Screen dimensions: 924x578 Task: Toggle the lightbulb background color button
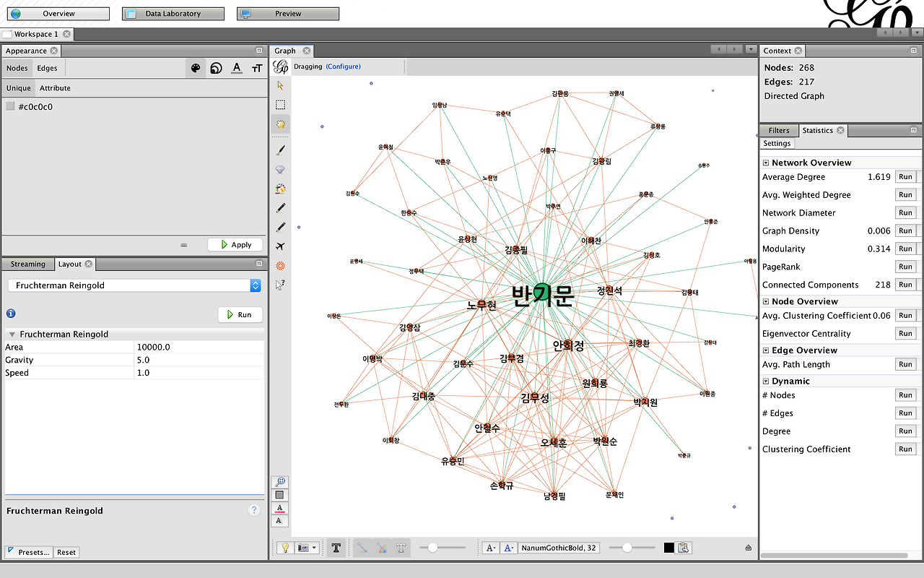(285, 548)
